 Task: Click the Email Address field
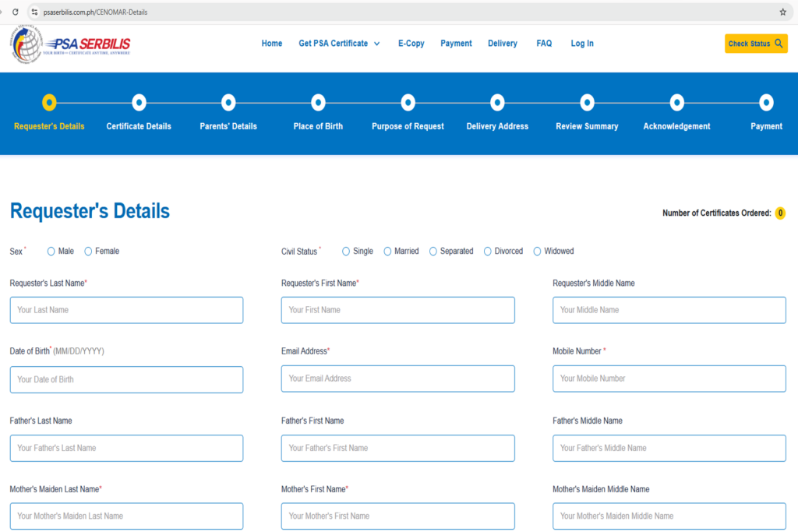coord(398,379)
